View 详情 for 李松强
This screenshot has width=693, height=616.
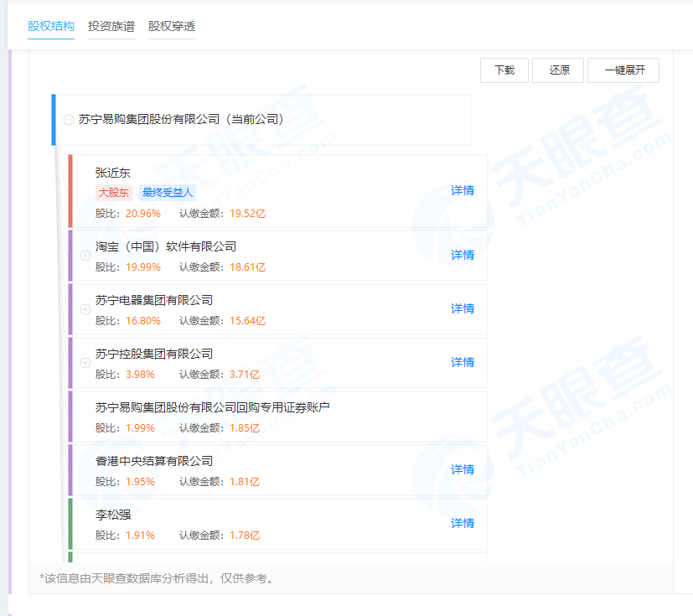point(463,523)
